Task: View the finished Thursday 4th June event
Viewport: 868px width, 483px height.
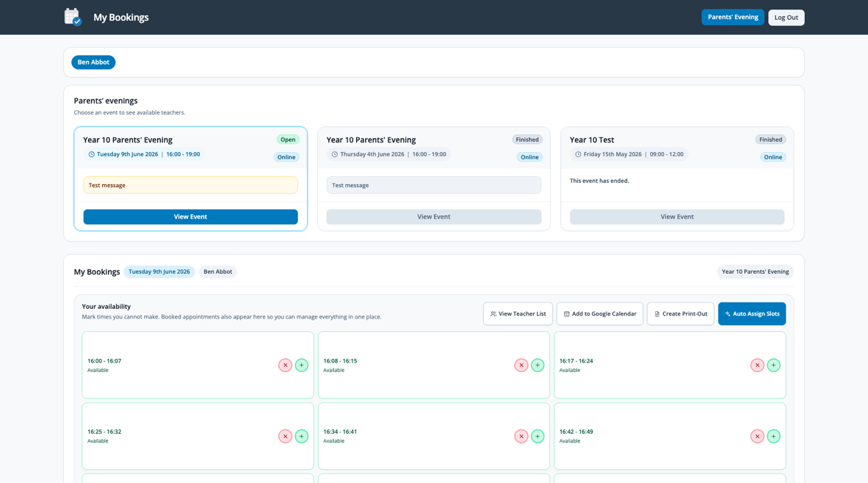Action: pos(434,217)
